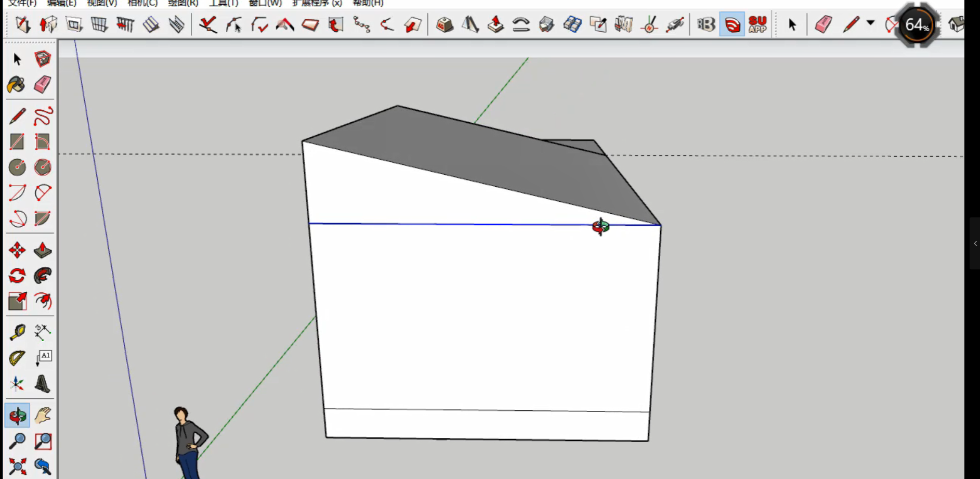
Task: Toggle the highlighted red SketchUp plugin button
Action: tap(732, 24)
